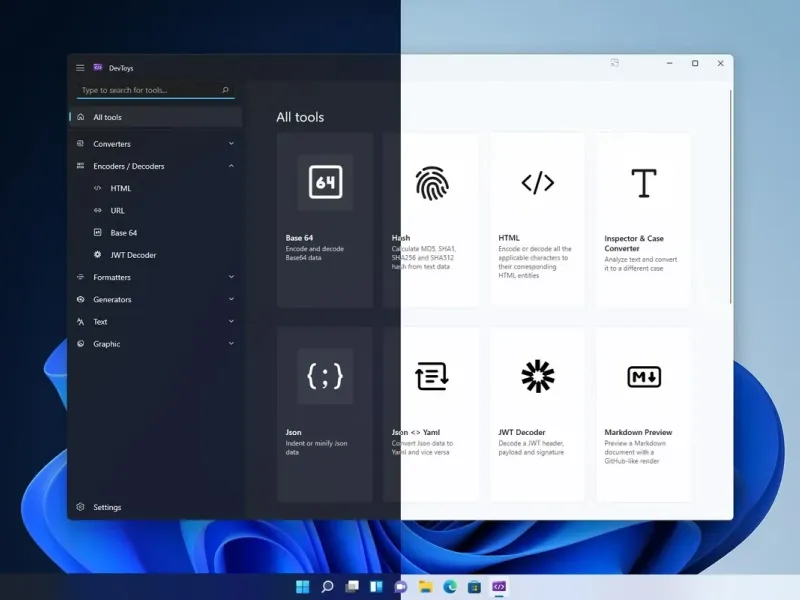Image resolution: width=800 pixels, height=600 pixels.
Task: Open Widgets on taskbar
Action: [376, 587]
